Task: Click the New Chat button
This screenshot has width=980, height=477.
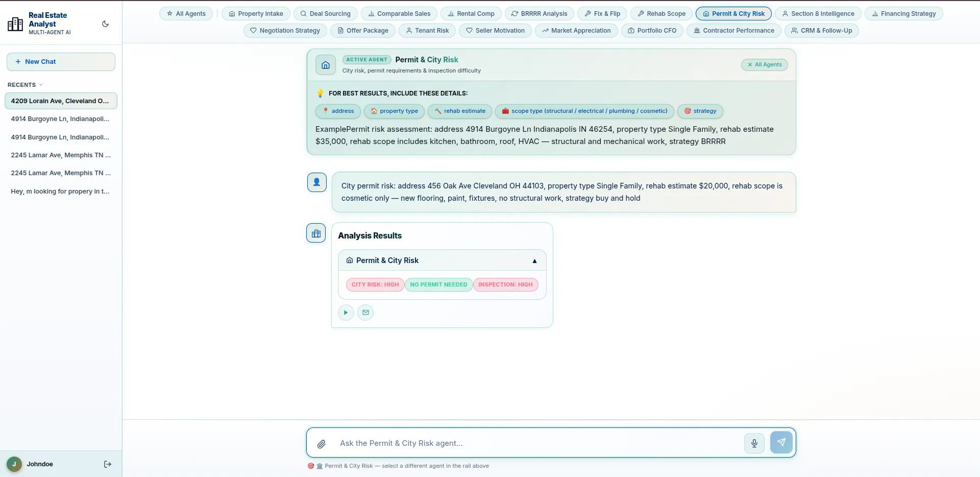Action: (61, 62)
